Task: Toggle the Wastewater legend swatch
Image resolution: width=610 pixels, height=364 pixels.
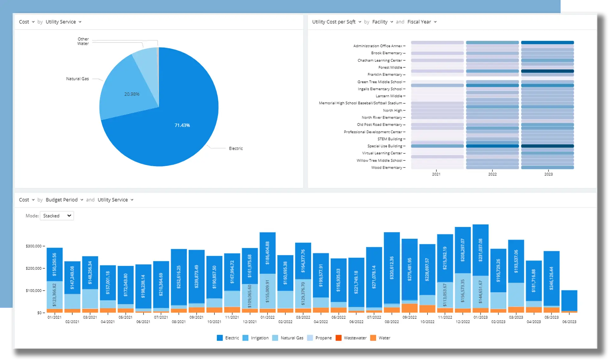Action: [x=338, y=338]
